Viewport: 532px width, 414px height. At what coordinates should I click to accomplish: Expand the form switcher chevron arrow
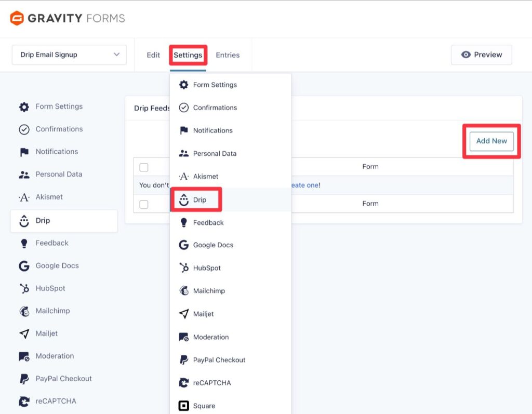117,55
